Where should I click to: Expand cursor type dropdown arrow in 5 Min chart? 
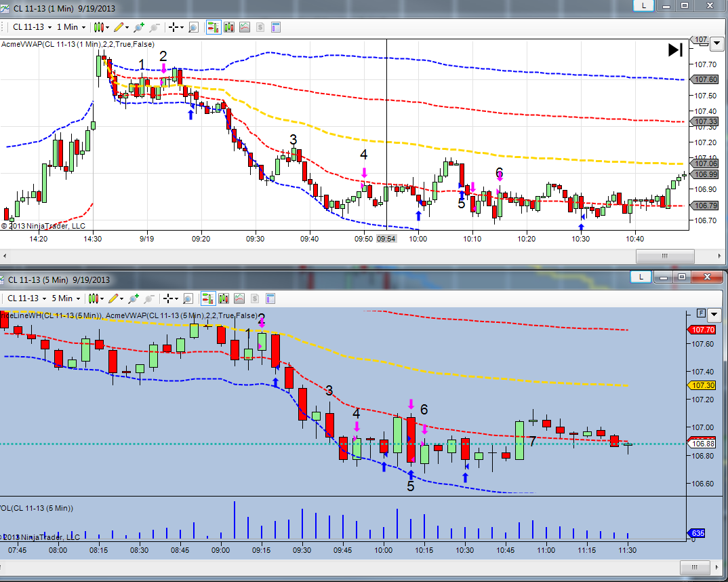pos(176,298)
